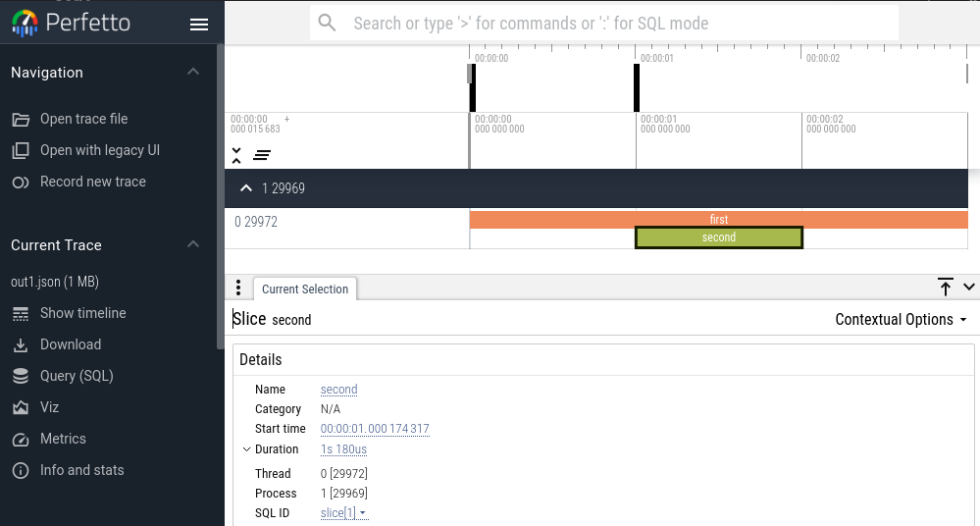Screen dimensions: 980x526
Task: Select the green 'second' slice
Action: [x=719, y=237]
